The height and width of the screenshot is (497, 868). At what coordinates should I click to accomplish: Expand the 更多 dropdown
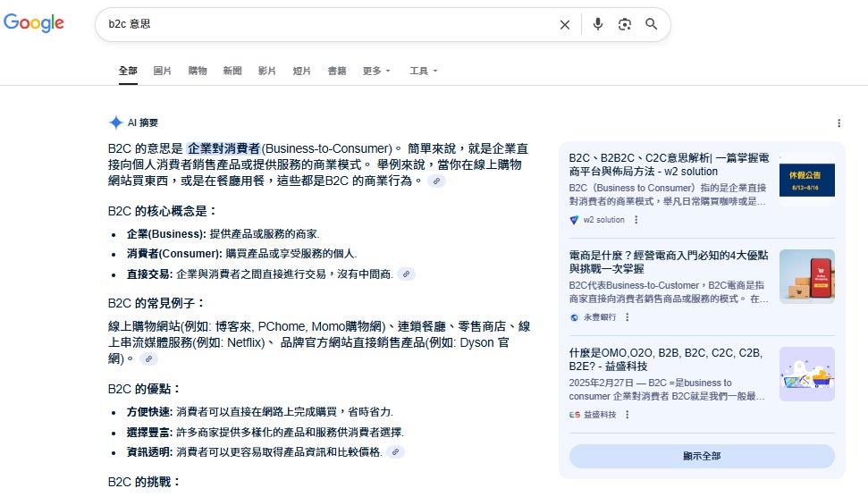point(376,71)
